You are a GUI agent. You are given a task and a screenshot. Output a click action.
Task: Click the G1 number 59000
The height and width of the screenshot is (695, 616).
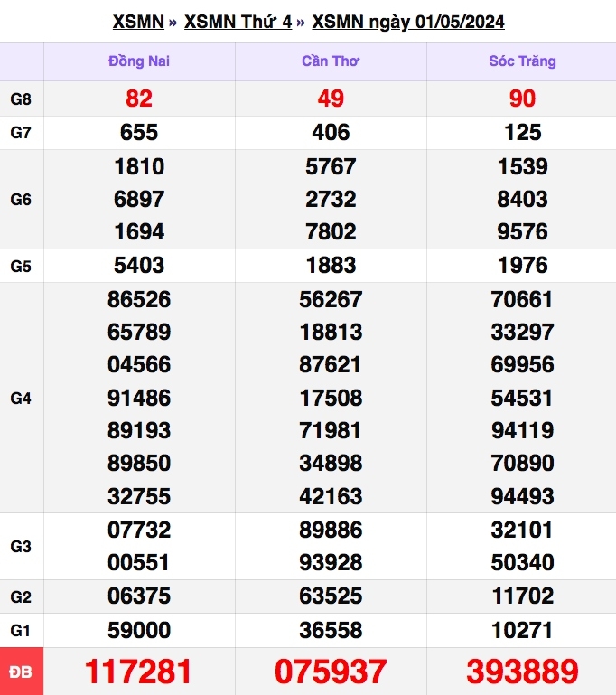pyautogui.click(x=139, y=630)
